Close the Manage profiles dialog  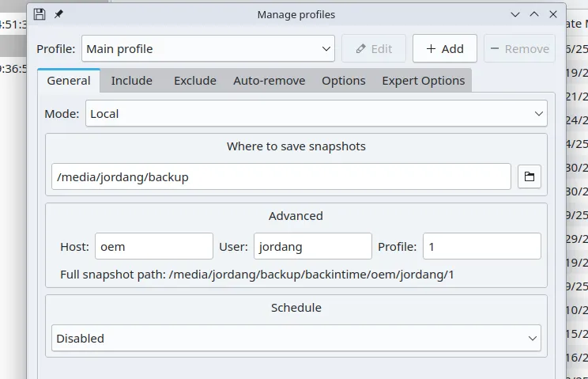pos(554,14)
